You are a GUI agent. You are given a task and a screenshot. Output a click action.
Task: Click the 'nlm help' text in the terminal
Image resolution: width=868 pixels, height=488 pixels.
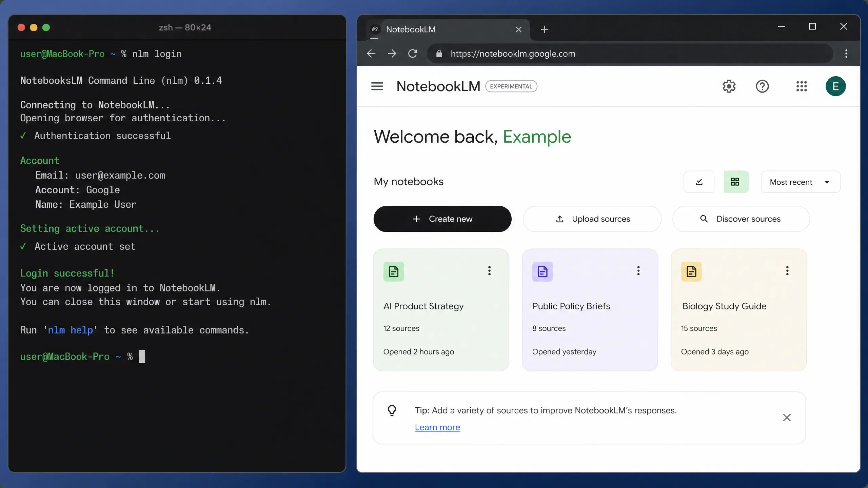[70, 330]
